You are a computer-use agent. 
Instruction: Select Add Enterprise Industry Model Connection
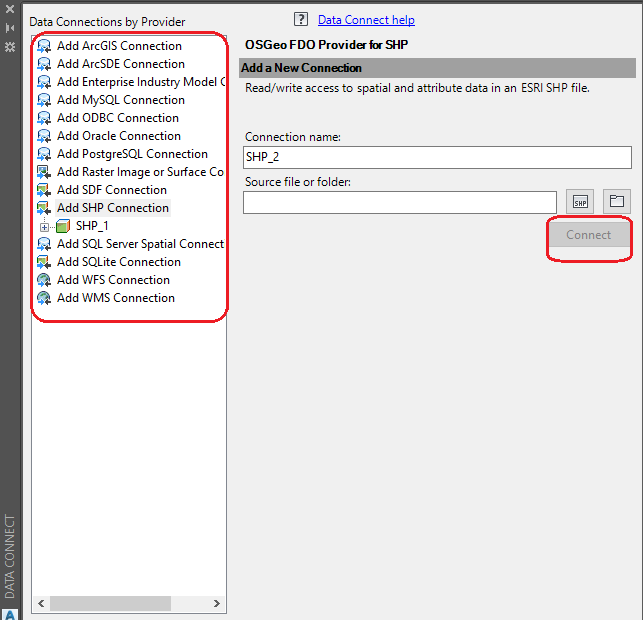tap(141, 82)
